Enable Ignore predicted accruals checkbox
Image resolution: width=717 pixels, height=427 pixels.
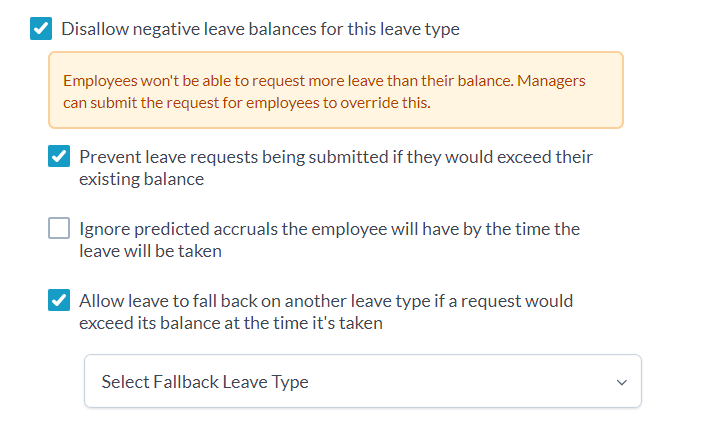pos(59,229)
